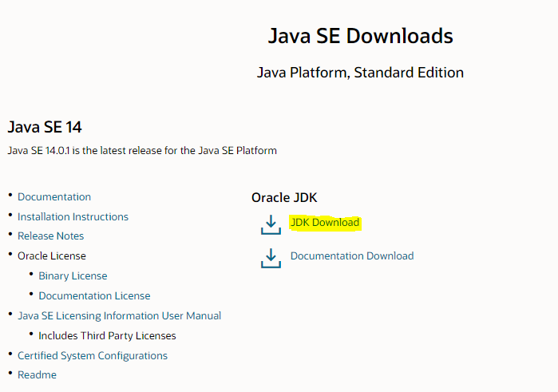Click the 'Oracle JDK' heading
This screenshot has height=392, width=558.
click(284, 198)
